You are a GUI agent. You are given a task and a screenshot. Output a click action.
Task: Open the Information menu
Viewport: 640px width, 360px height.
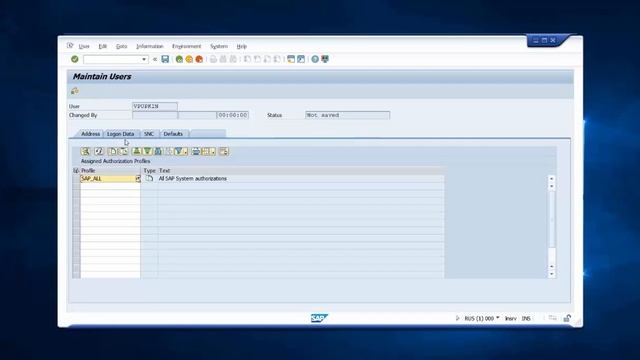tap(150, 46)
